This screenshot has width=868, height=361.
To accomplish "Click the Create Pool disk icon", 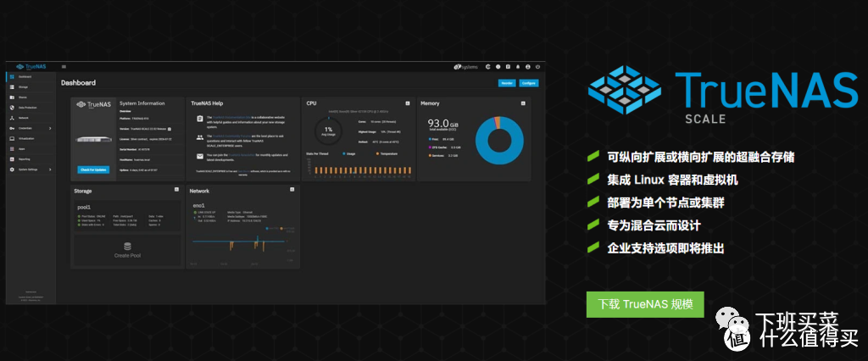I will point(127,247).
